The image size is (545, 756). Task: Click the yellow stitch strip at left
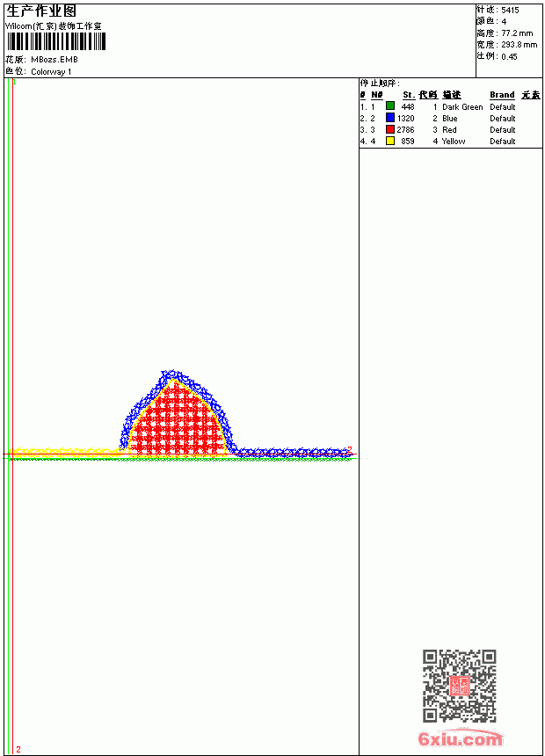[65, 452]
